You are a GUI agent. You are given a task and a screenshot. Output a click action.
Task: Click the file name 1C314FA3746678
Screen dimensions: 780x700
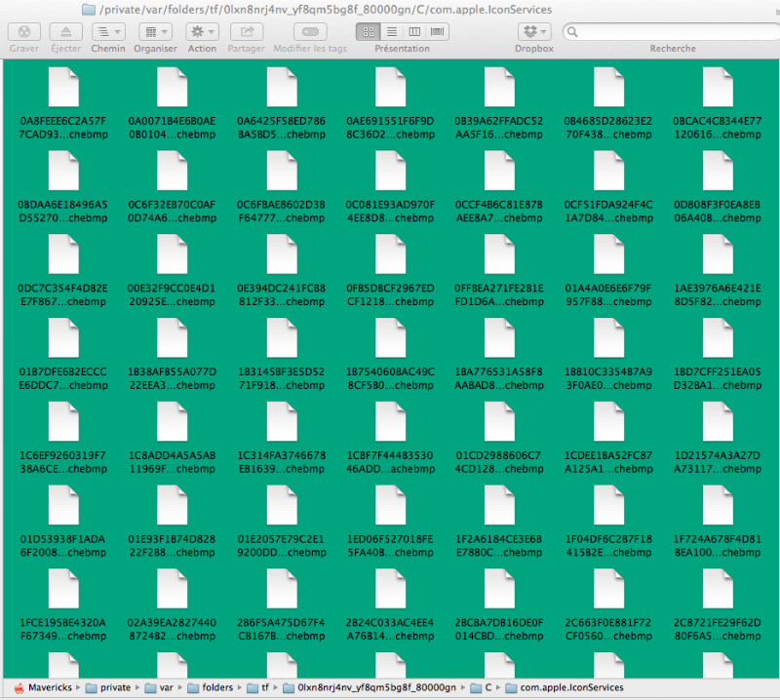click(x=282, y=462)
